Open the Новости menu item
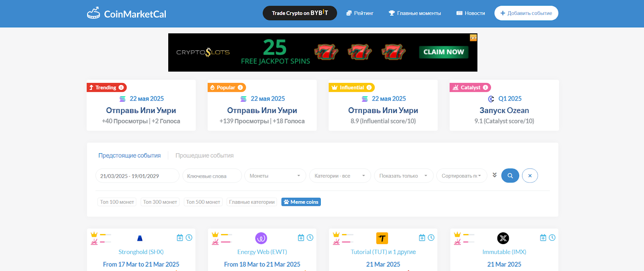The height and width of the screenshot is (271, 644). 471,13
